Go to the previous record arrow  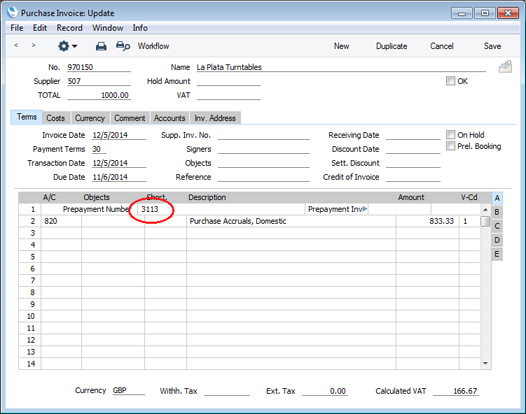coord(16,45)
